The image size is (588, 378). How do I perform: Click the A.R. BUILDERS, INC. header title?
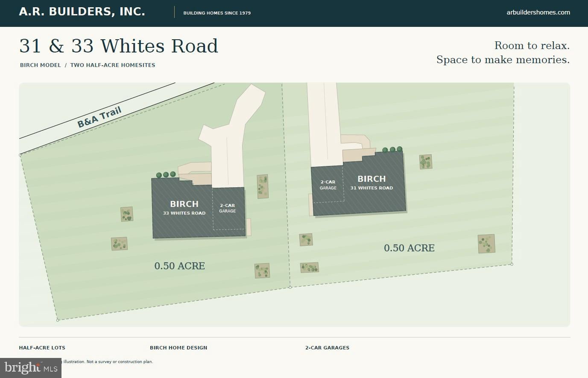(x=82, y=12)
